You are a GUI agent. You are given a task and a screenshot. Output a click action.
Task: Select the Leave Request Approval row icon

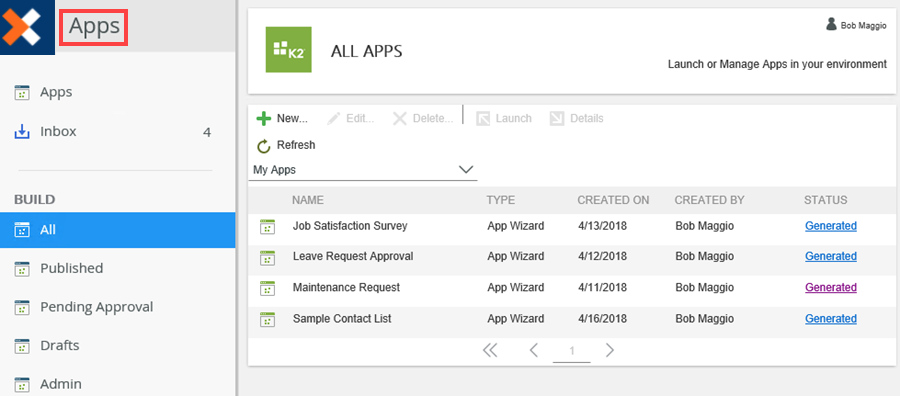267,258
